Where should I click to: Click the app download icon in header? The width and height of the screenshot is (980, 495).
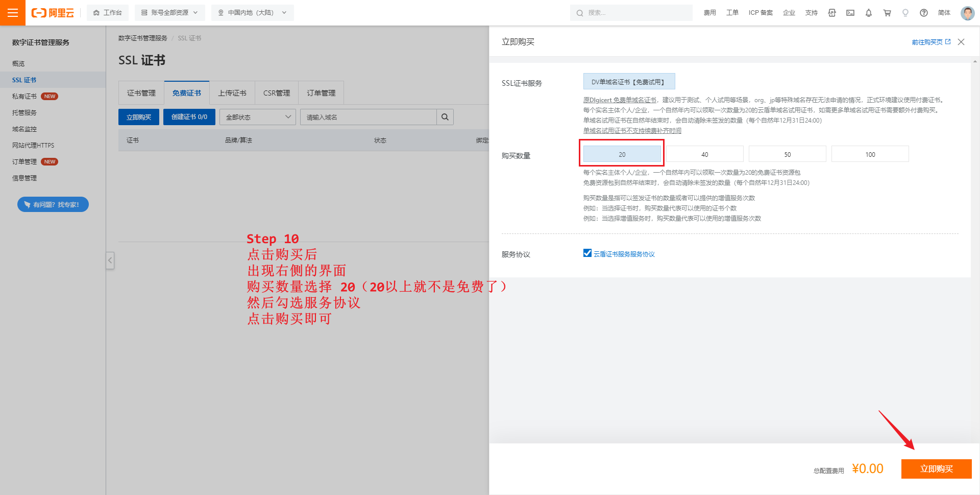click(x=832, y=13)
